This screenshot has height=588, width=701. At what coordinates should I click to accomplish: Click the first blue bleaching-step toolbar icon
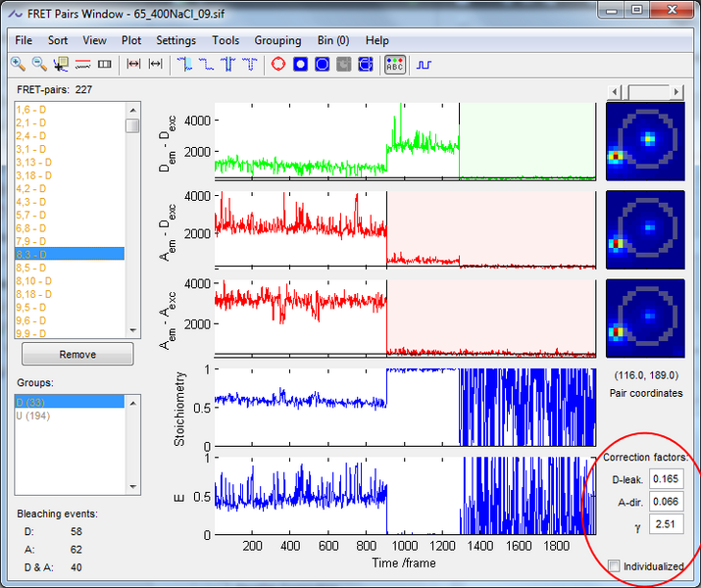pos(185,65)
